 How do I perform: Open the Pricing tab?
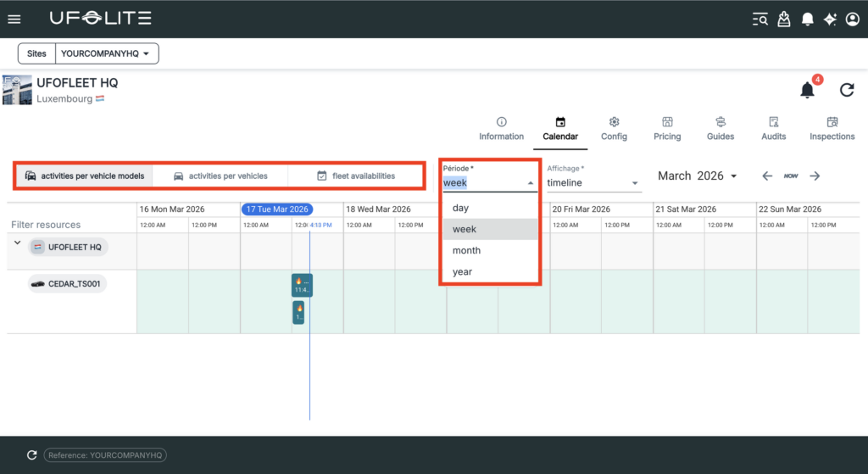(667, 129)
